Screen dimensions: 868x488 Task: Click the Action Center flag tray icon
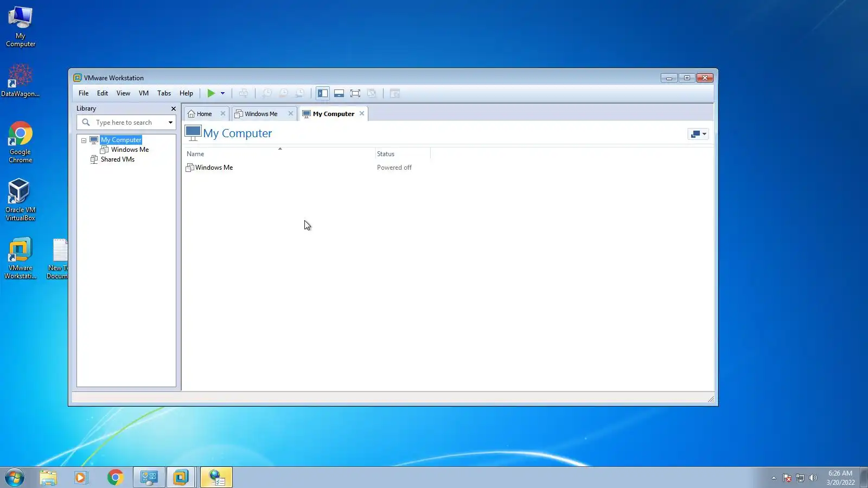pyautogui.click(x=787, y=478)
